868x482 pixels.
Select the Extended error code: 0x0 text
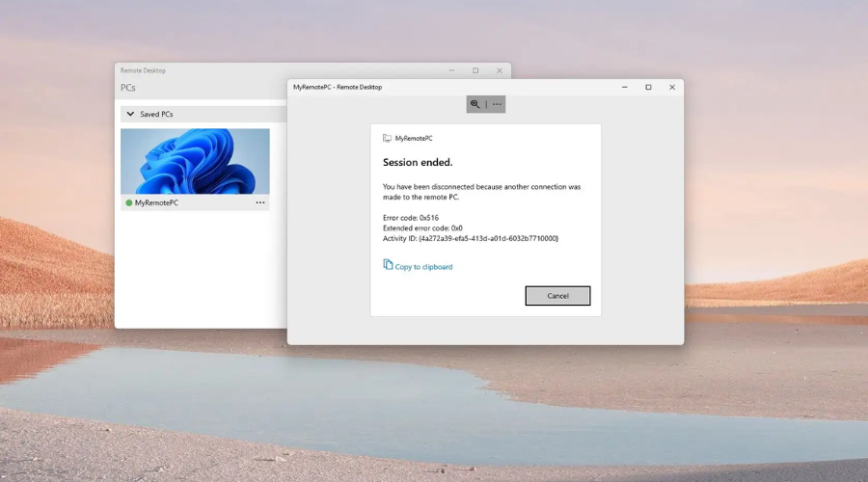click(x=422, y=228)
